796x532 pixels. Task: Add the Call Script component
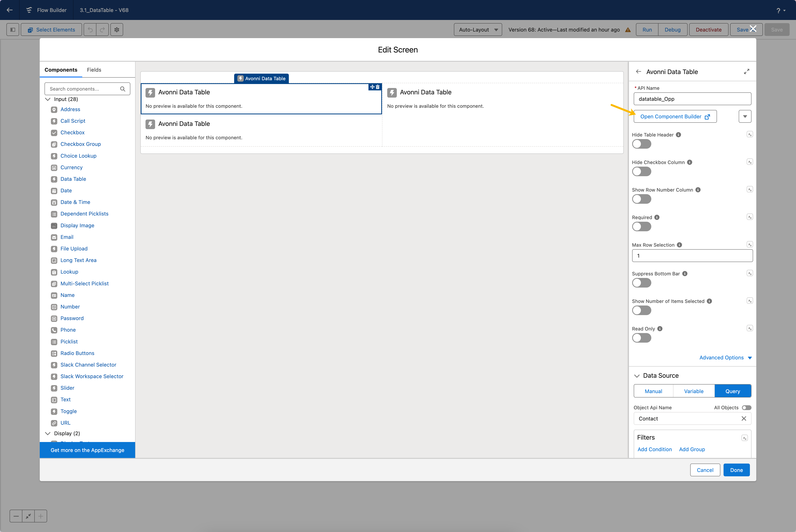pyautogui.click(x=73, y=121)
